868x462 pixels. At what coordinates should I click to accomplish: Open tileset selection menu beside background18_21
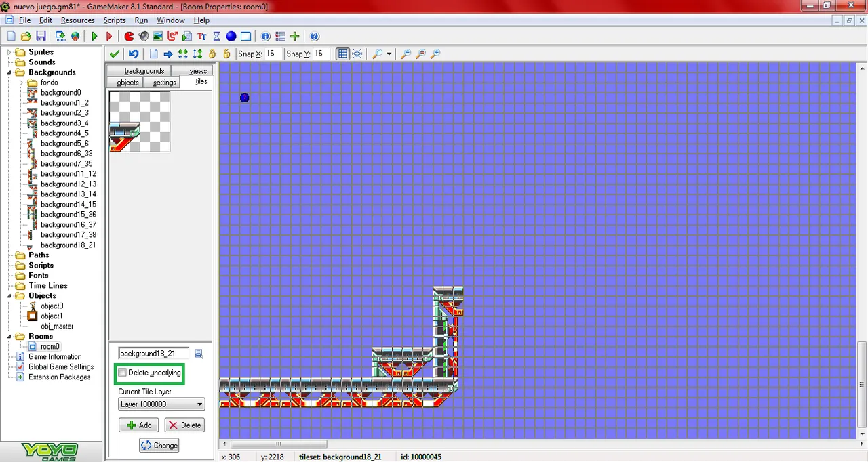tap(199, 354)
